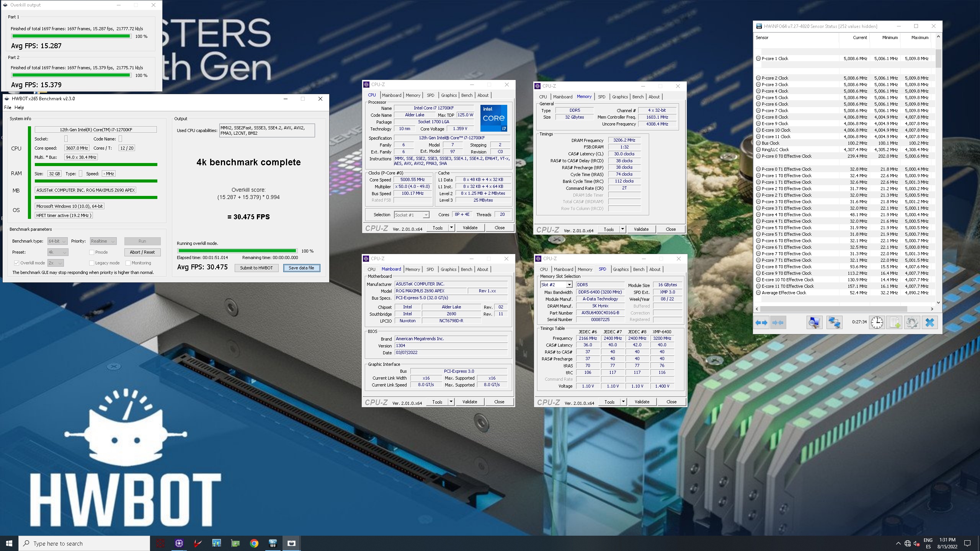Click HWiNFO vertical scrollbar down arrow

[x=938, y=302]
